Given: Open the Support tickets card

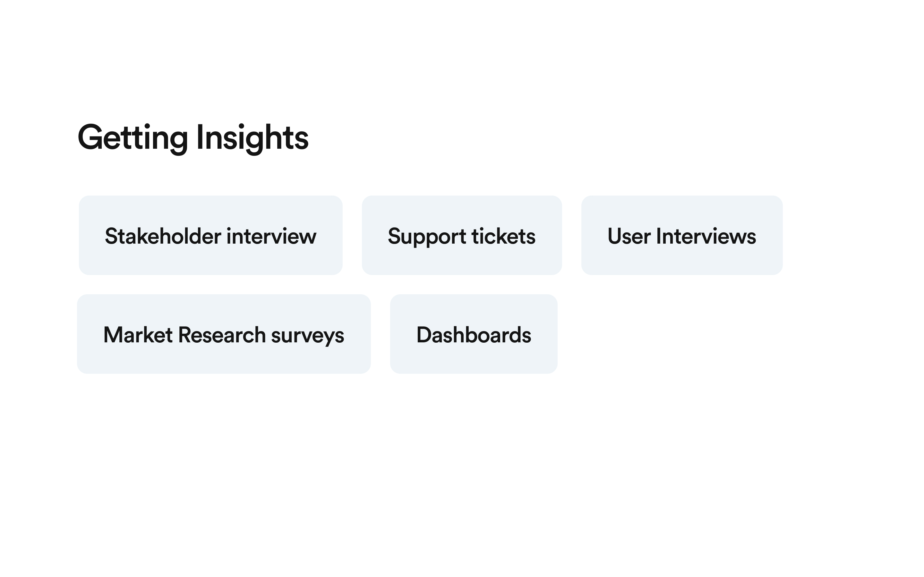Looking at the screenshot, I should click(462, 236).
